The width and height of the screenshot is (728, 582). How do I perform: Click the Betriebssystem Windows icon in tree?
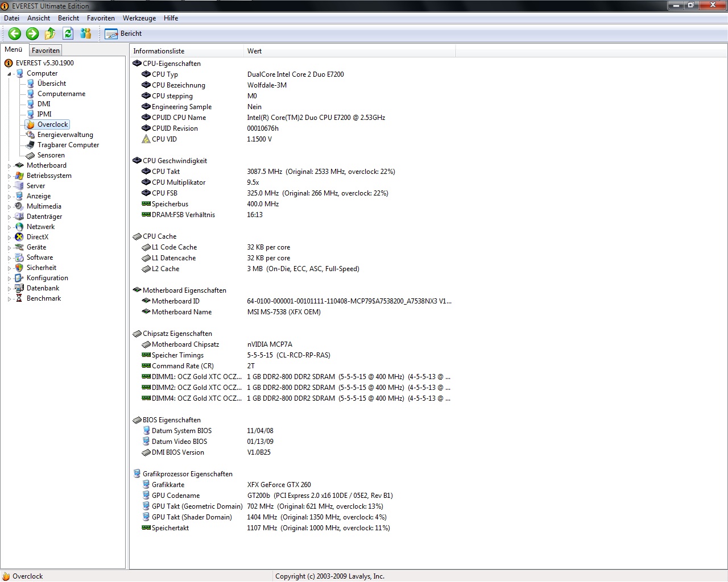[x=19, y=176]
